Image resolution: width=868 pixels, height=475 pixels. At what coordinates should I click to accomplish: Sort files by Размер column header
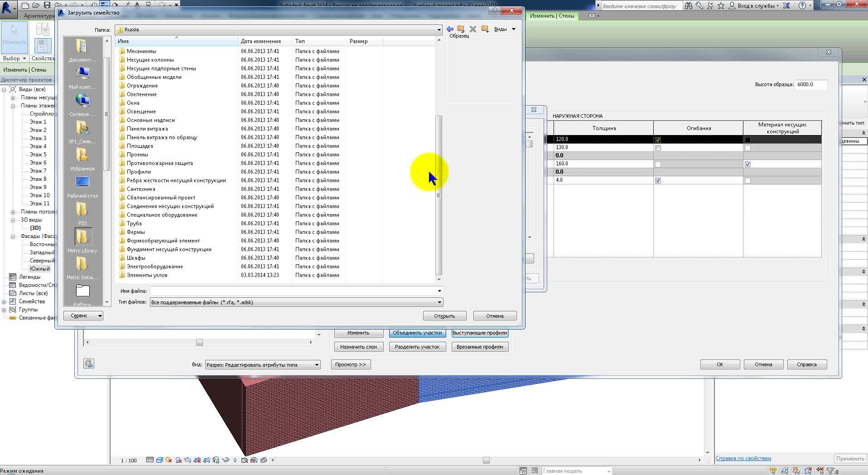point(365,41)
